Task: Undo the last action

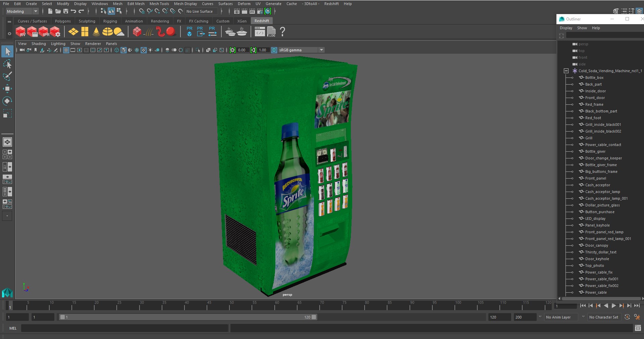Action: pyautogui.click(x=73, y=11)
